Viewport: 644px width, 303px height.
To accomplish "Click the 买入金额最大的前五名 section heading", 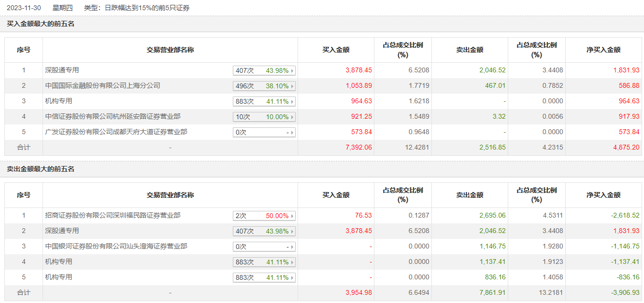I will [41, 24].
